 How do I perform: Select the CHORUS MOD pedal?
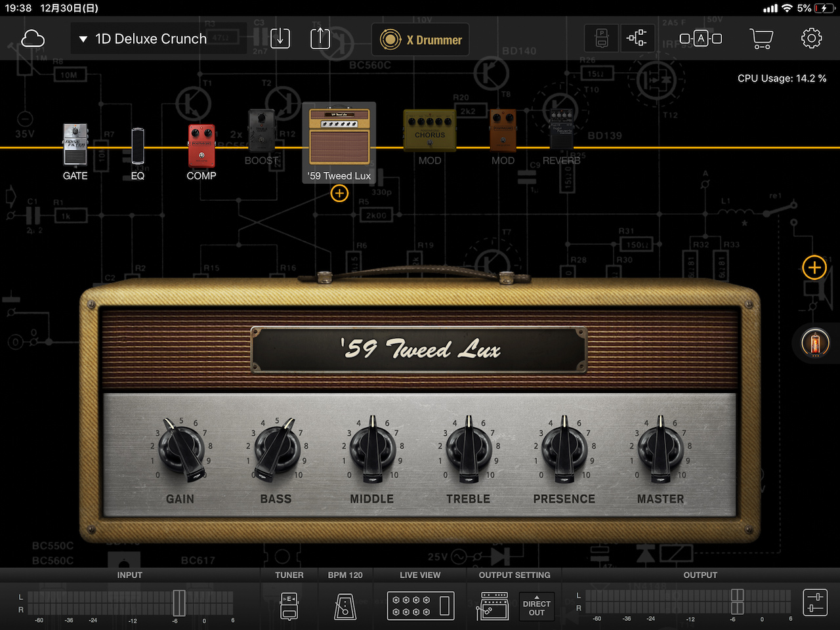pyautogui.click(x=430, y=131)
